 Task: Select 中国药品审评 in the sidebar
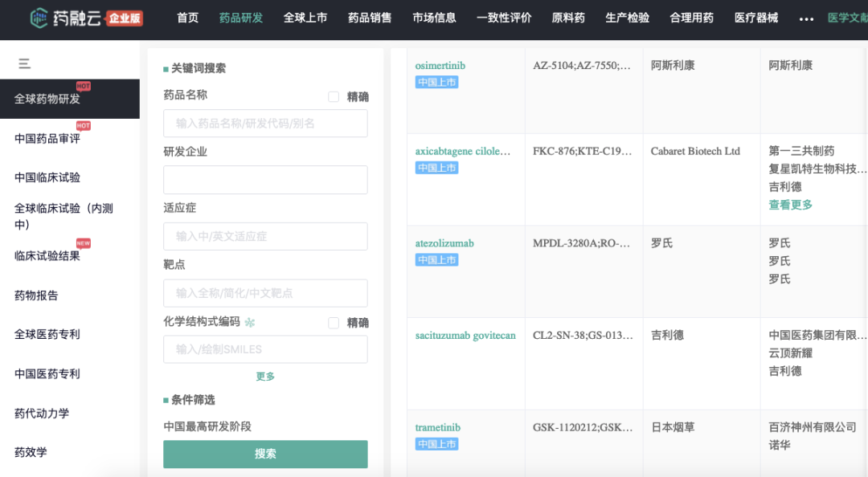coord(47,139)
